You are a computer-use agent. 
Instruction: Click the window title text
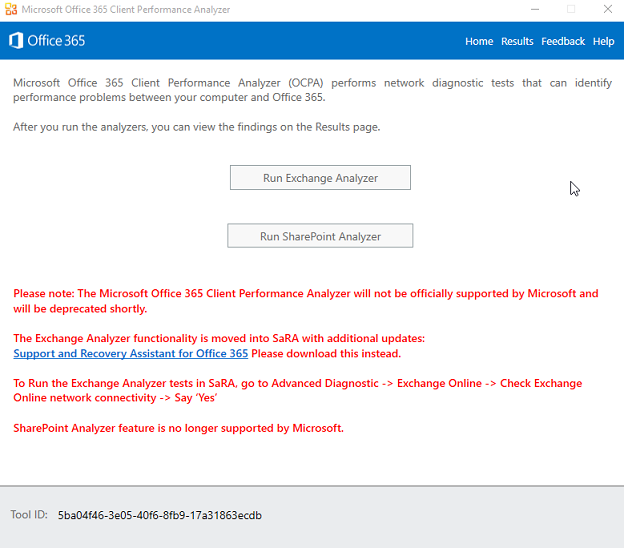(x=126, y=10)
